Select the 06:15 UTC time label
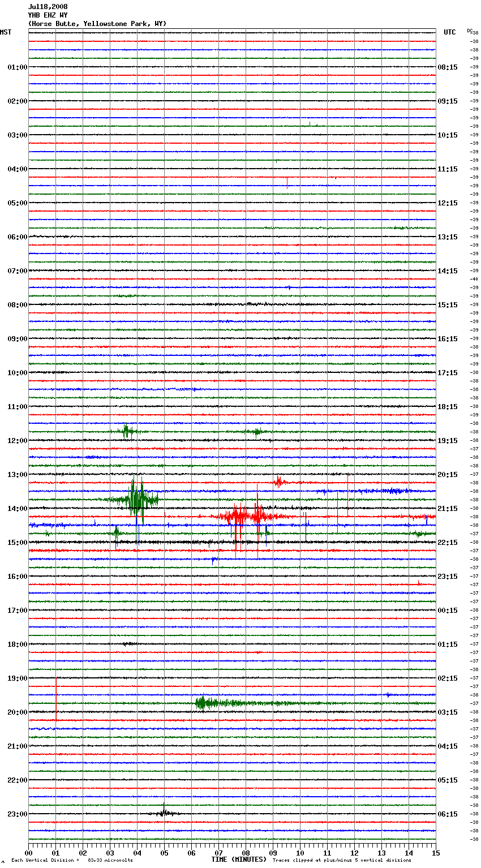The height and width of the screenshot is (868, 481). (x=448, y=814)
